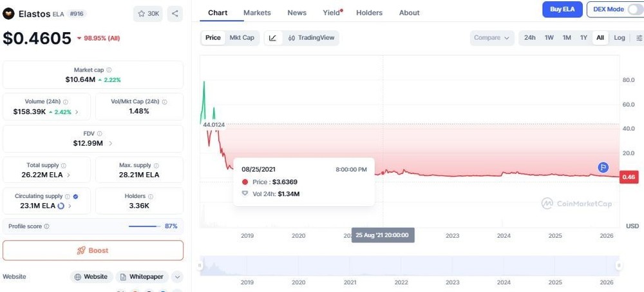Viewport: 644px width, 292px height.
Task: Click the blue flag marker on chart
Action: pos(603,167)
